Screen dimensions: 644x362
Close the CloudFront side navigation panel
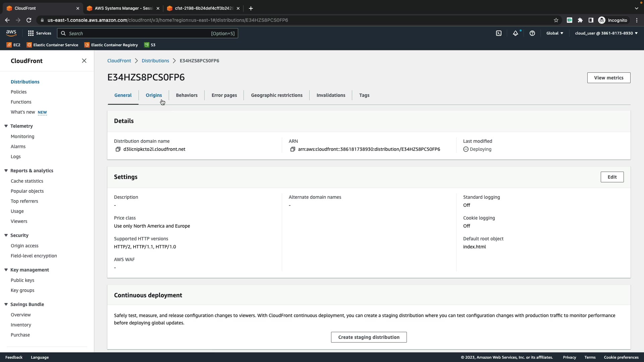84,61
